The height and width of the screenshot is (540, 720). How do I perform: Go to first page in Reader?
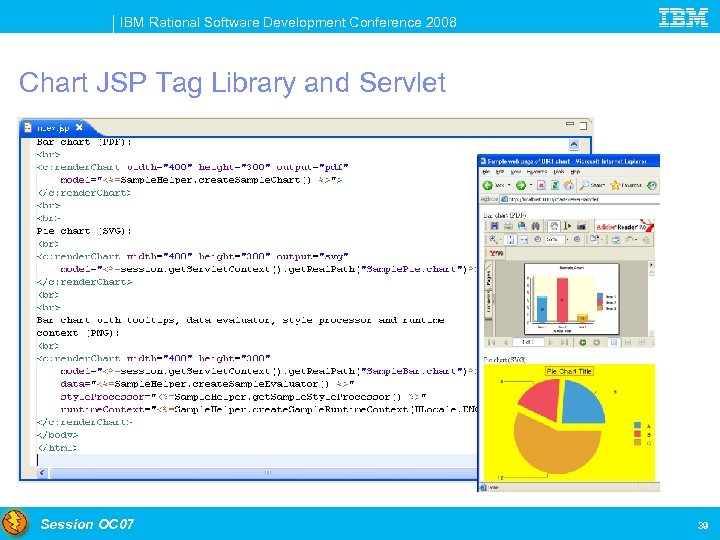point(491,342)
